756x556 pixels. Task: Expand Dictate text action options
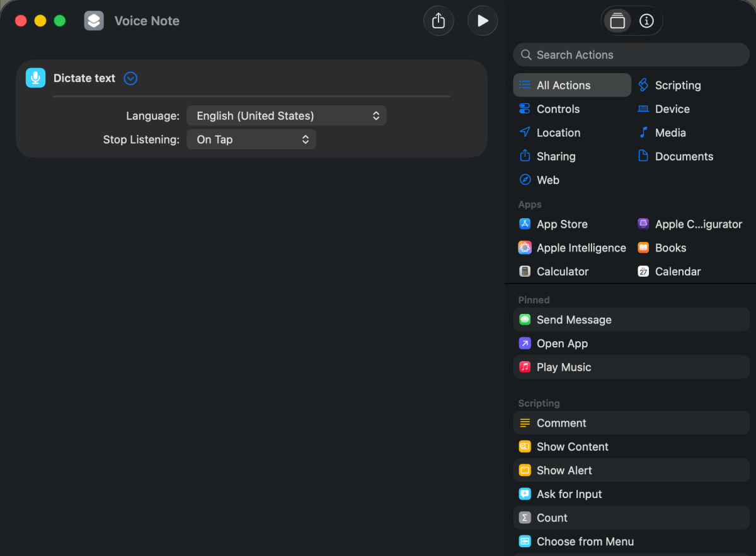(x=130, y=78)
